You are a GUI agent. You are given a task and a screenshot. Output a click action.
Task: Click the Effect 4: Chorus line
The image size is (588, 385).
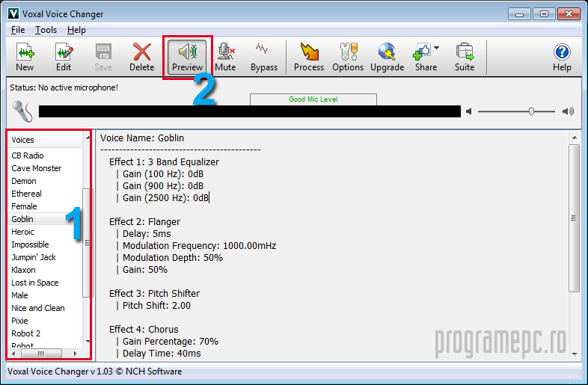pyautogui.click(x=144, y=330)
